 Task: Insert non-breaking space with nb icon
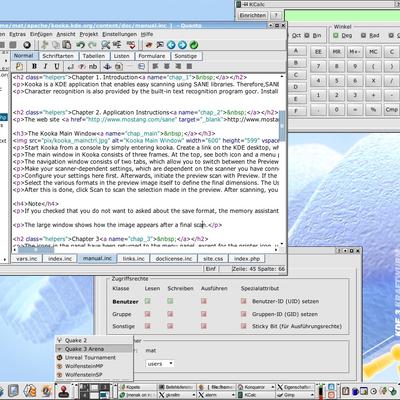(x=93, y=66)
